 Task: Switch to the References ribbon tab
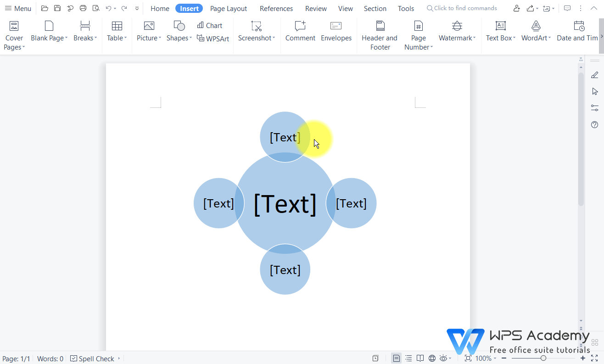point(276,8)
